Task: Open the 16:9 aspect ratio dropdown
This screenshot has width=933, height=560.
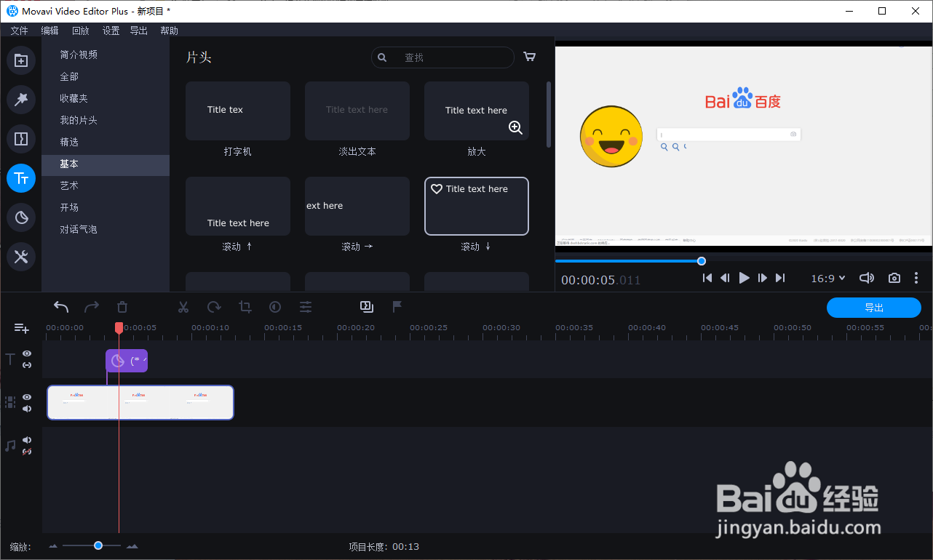Action: (828, 278)
